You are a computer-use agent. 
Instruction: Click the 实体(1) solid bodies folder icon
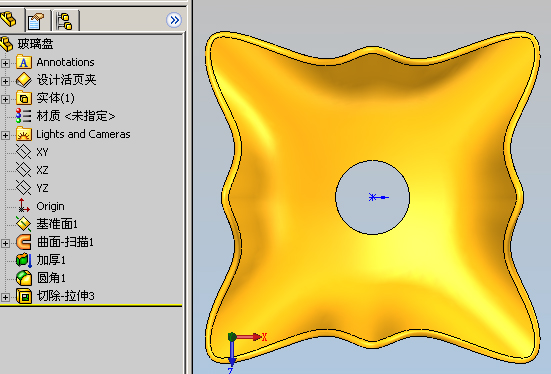(24, 98)
